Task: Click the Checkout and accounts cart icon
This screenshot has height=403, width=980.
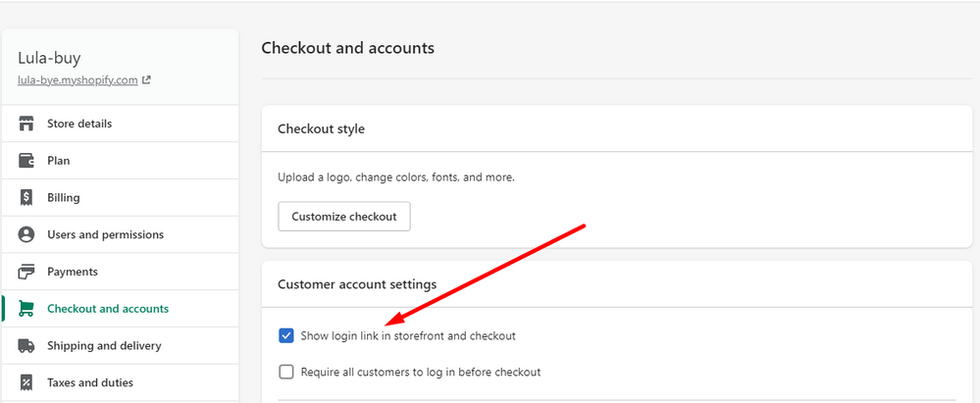Action: 27,309
